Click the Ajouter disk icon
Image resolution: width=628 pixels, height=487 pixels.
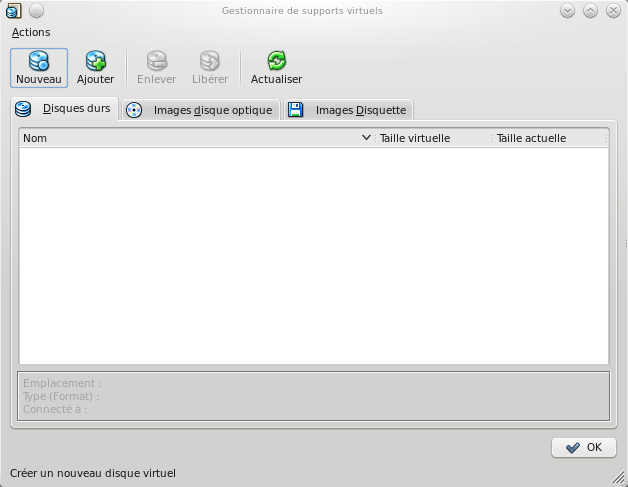coord(96,62)
